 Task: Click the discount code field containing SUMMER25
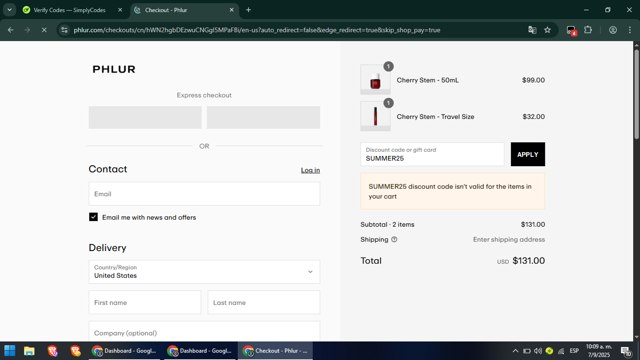(432, 154)
